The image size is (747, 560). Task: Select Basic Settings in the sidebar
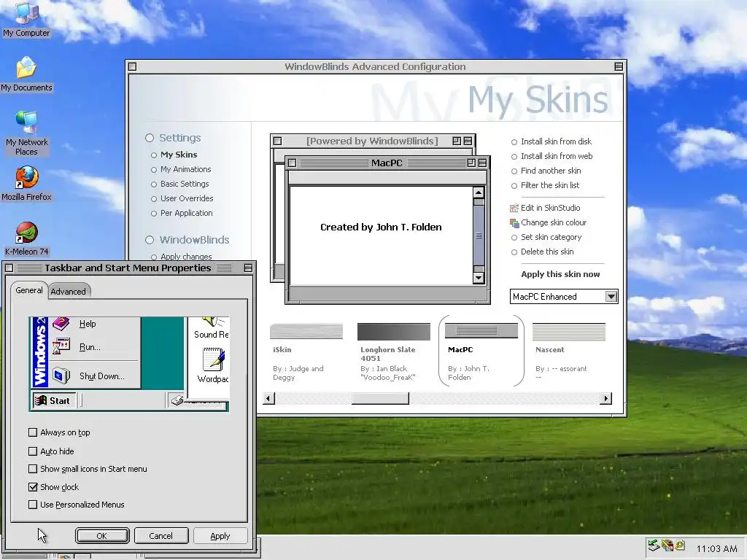click(179, 184)
